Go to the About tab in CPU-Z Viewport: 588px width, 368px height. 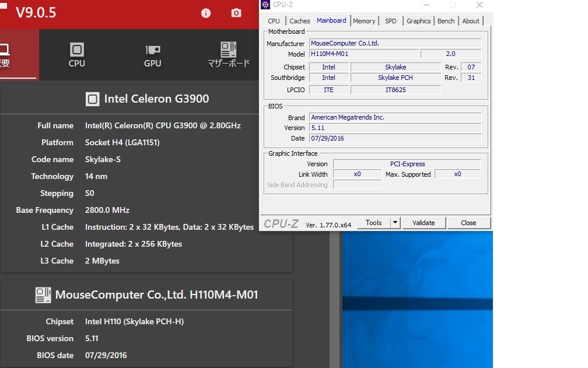(471, 21)
